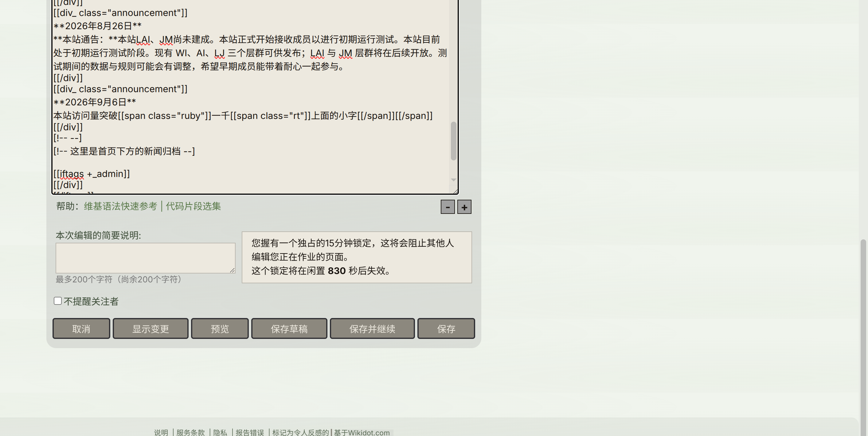The width and height of the screenshot is (868, 436).
Task: Click the editor textarea's resize grip corner
Action: click(455, 191)
